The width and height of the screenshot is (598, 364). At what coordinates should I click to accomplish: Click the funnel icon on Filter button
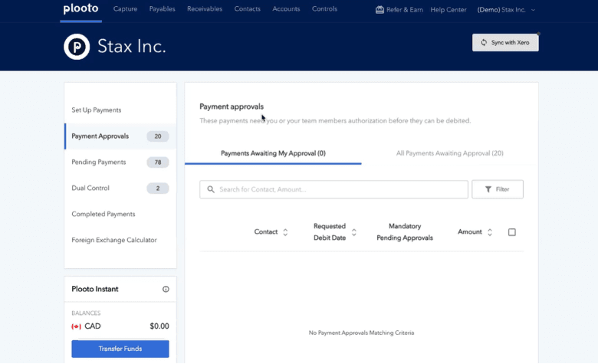[488, 189]
